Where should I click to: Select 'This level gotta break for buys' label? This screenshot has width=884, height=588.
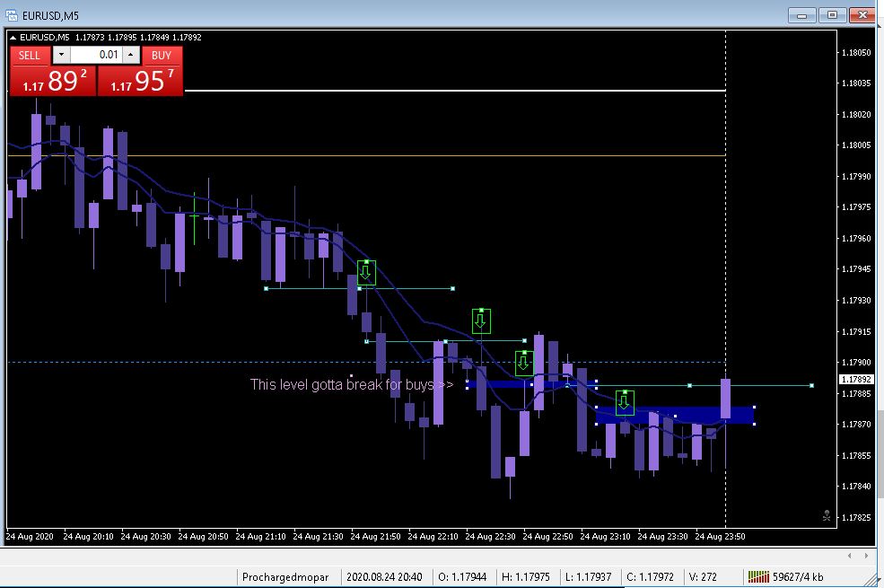coord(351,384)
